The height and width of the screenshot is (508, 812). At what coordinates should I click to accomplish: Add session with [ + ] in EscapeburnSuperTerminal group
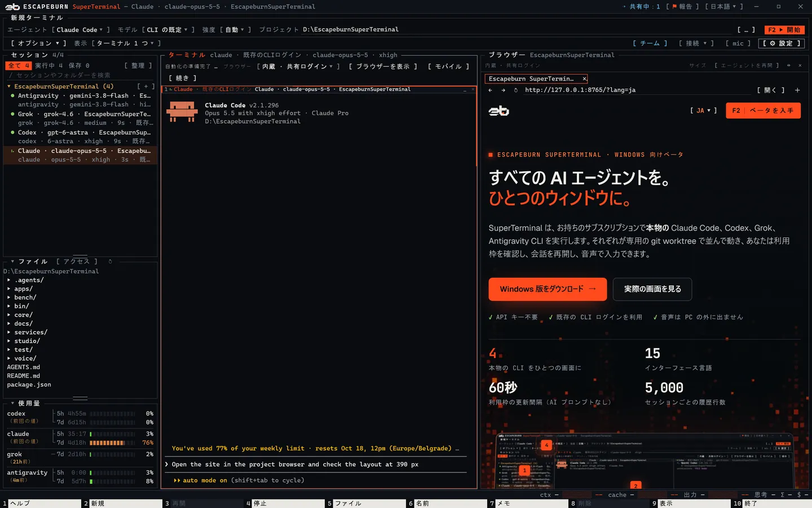point(145,86)
